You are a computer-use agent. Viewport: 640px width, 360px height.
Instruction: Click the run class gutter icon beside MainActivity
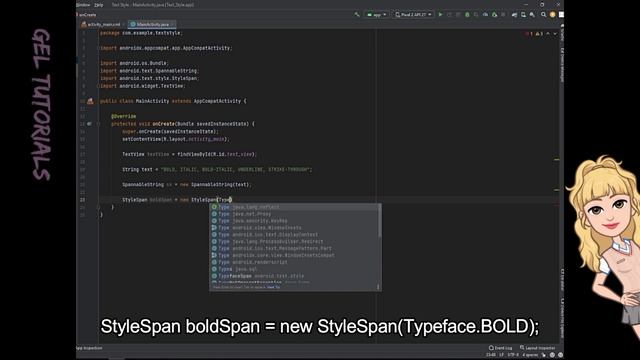[90, 101]
